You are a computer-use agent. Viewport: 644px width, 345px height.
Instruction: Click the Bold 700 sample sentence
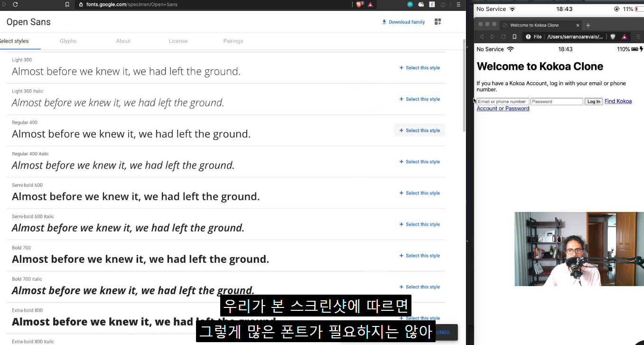coord(140,259)
